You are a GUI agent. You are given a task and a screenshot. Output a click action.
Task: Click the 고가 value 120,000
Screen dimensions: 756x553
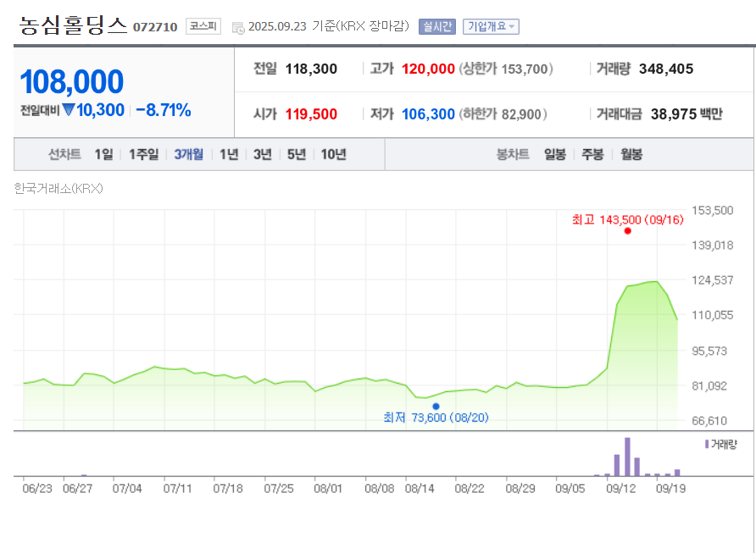click(x=428, y=69)
